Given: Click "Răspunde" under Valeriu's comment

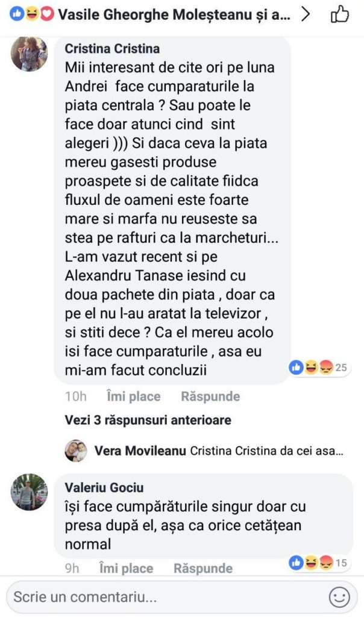Looking at the screenshot, I should (206, 568).
